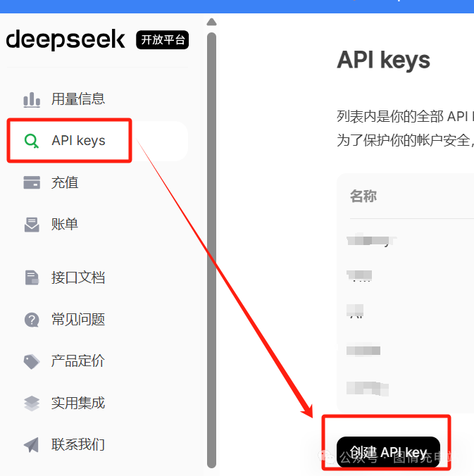The image size is (474, 476).
Task: Click the sidebar scrollbar up arrow
Action: 211,22
